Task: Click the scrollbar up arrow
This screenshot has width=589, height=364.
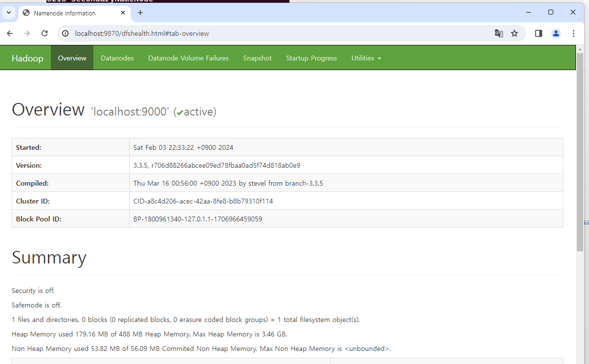Action: click(580, 49)
